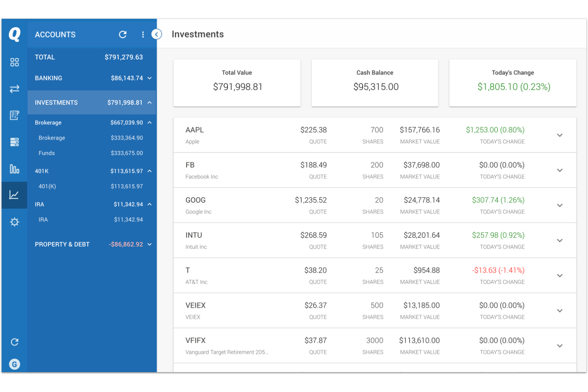Open the bills list icon in the sidebar
Screen dimensions: 588x392
point(14,115)
